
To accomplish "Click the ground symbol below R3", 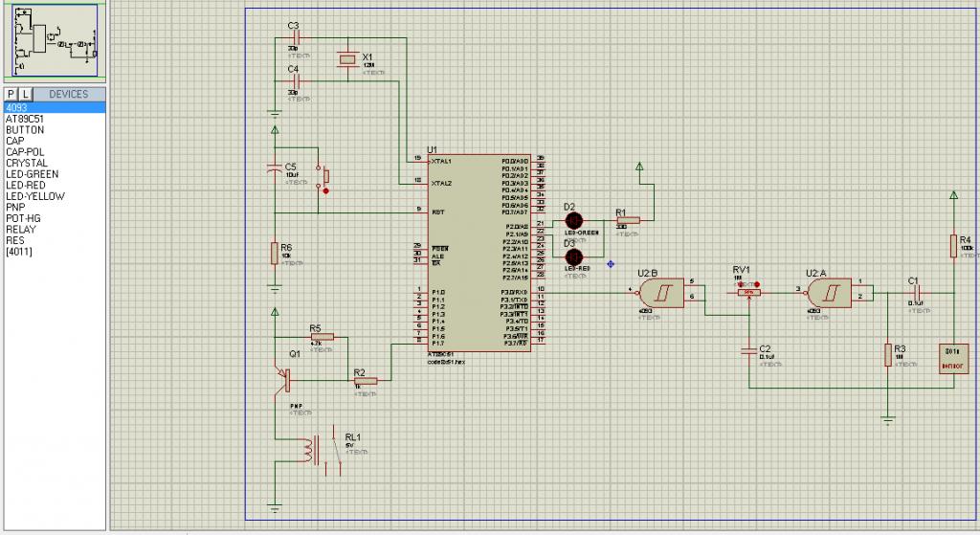I will coord(887,420).
